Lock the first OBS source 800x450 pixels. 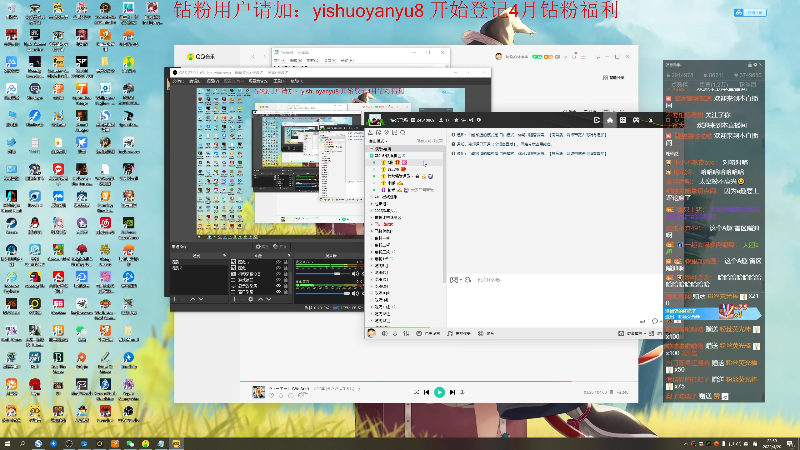point(286,262)
